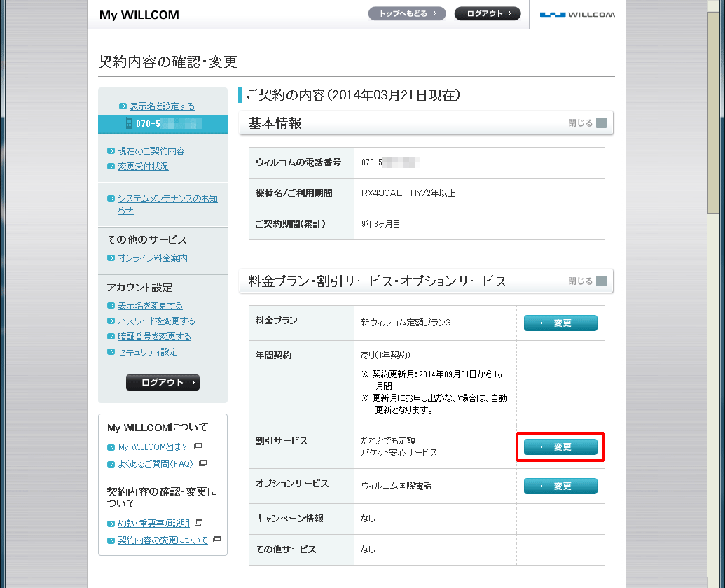Select the 070-5 phone number tab in the sidebar
This screenshot has height=588, width=725.
163,124
